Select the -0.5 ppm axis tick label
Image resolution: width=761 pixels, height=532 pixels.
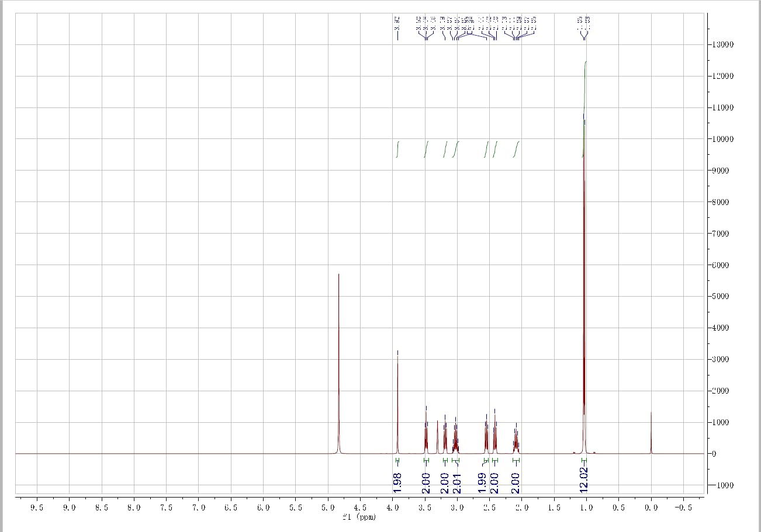point(682,508)
